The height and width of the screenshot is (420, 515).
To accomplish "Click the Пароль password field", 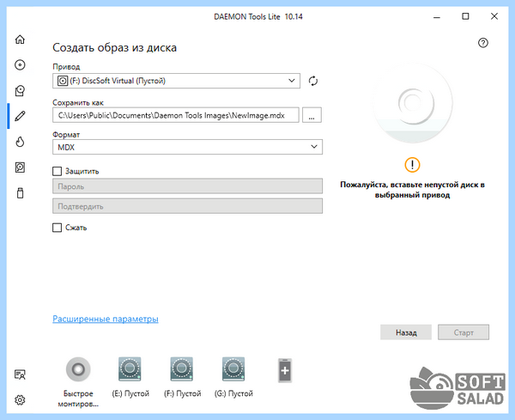I will (x=187, y=186).
